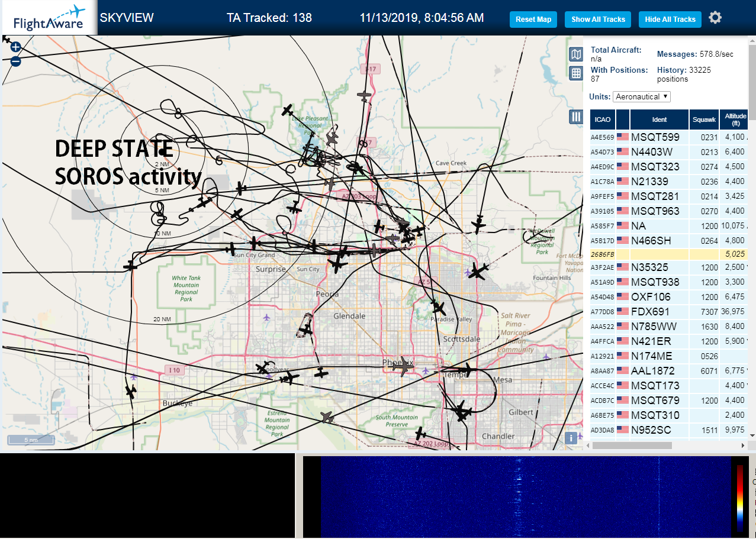Click squawk value 7307
This screenshot has width=756, height=539.
[709, 312]
